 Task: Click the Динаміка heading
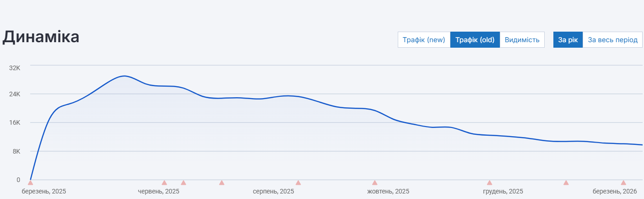pos(41,37)
